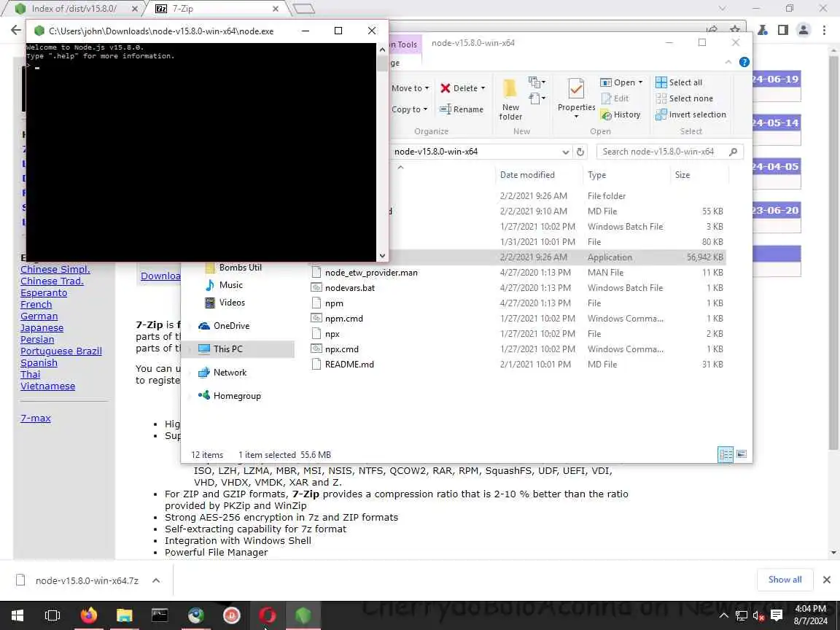Open Firefox from the taskbar

click(x=89, y=615)
